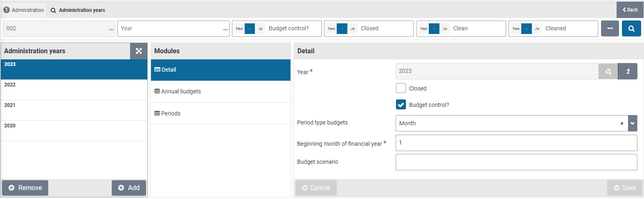Tick the Closed checkbox in Detail
Screen dimensions: 644x199
[401, 88]
